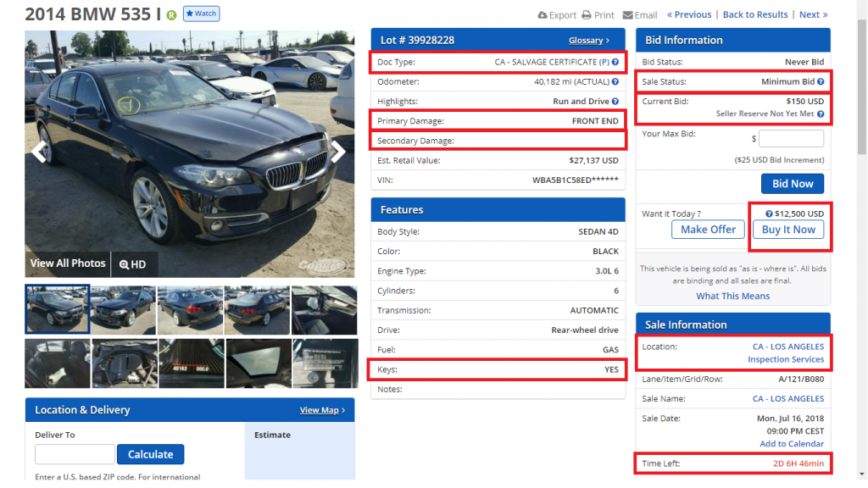This screenshot has height=488, width=868.
Task: Click the main BMW vehicle photo
Action: [x=189, y=154]
